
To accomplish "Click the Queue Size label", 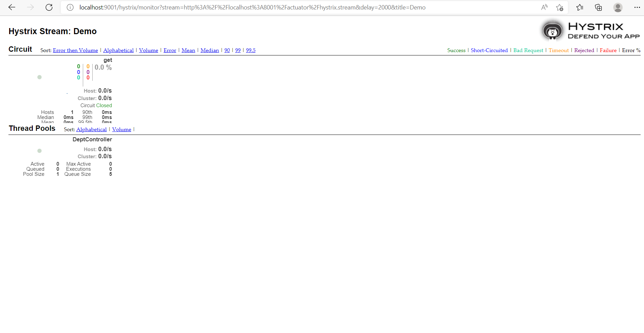I will coord(78,174).
